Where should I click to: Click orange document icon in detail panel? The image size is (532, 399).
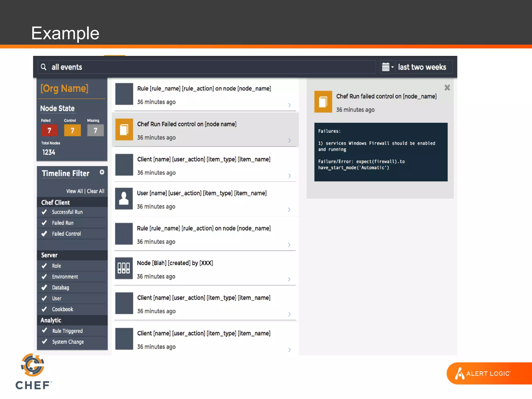tap(323, 102)
